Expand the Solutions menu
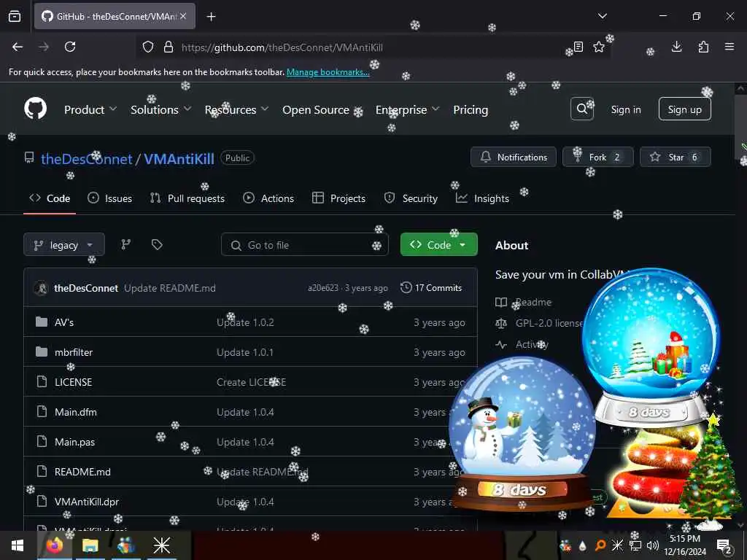747x560 pixels. pos(161,109)
